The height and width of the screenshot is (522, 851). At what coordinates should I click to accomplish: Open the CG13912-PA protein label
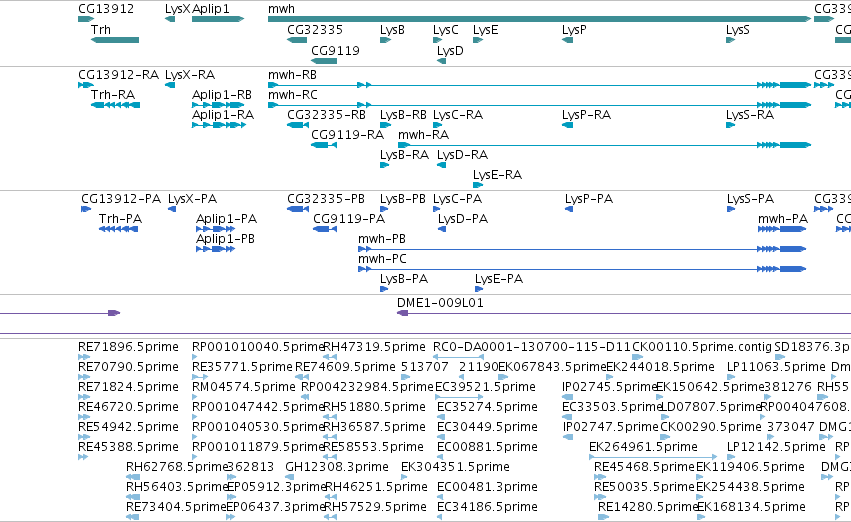(121, 199)
